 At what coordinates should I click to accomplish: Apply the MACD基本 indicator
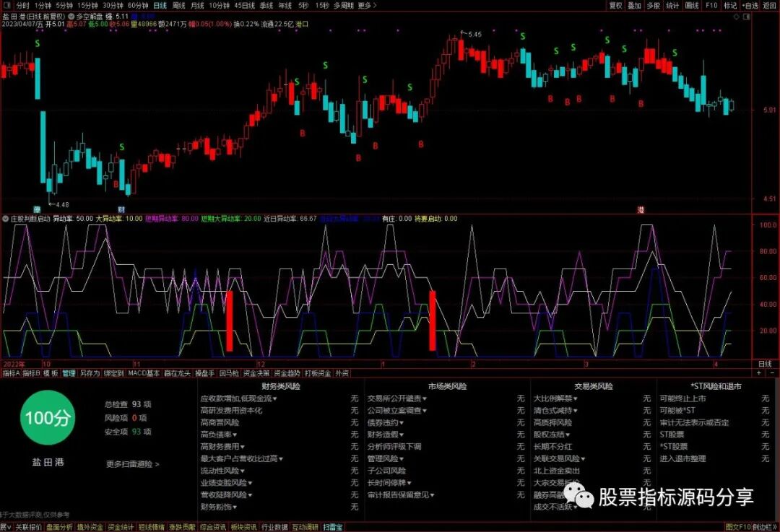[x=144, y=373]
